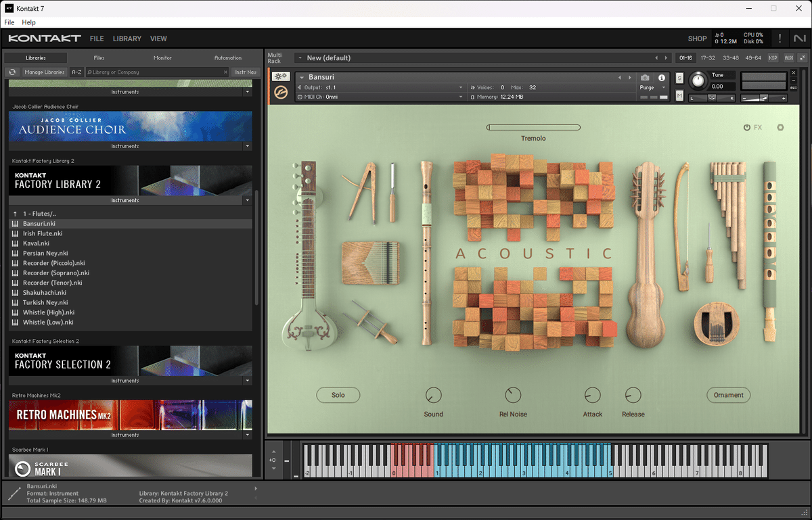812x520 pixels.
Task: Click the Tremolo slider bar
Action: pos(533,127)
